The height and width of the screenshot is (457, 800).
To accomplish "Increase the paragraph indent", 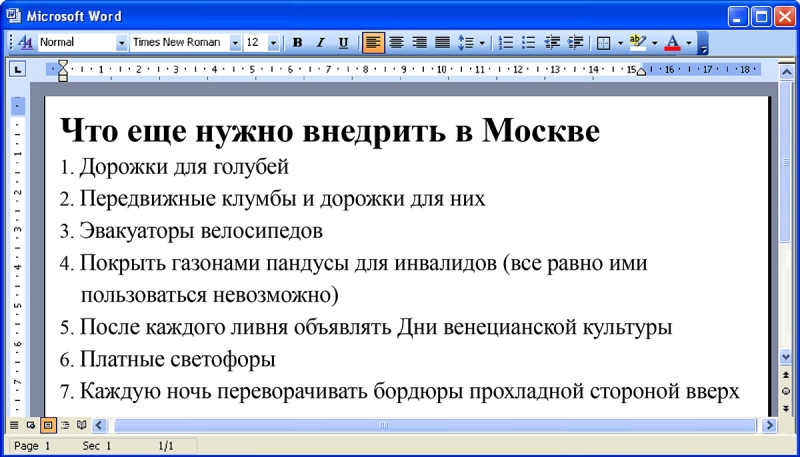I will tap(575, 43).
